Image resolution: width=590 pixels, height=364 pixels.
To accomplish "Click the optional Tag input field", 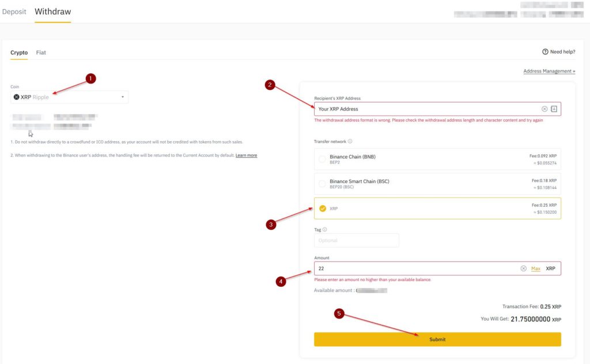I will pyautogui.click(x=356, y=240).
